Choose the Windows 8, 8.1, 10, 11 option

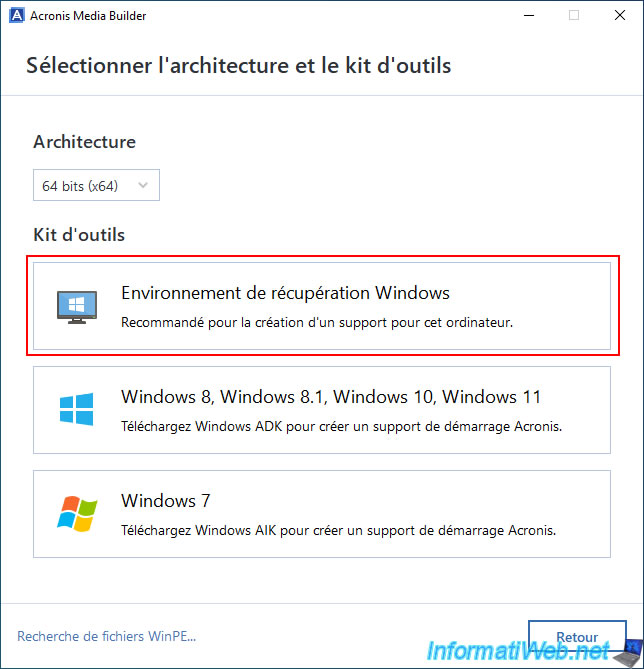(331, 397)
